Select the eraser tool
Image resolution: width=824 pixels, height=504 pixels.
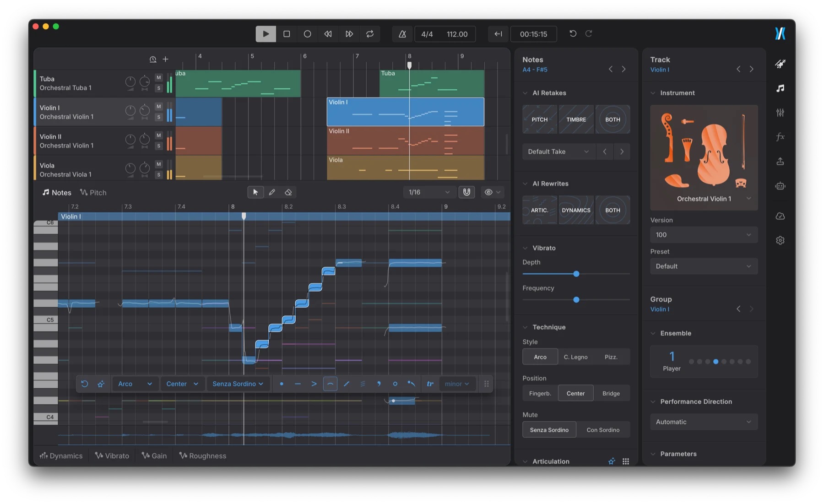pyautogui.click(x=288, y=192)
